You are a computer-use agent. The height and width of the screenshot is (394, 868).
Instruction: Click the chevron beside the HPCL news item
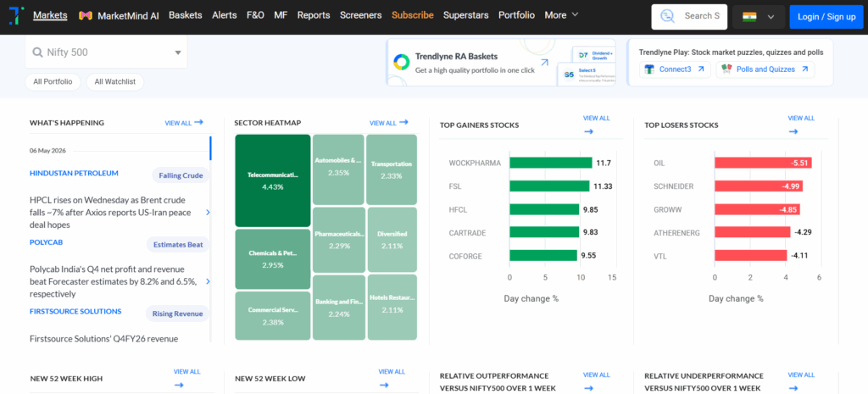point(208,213)
